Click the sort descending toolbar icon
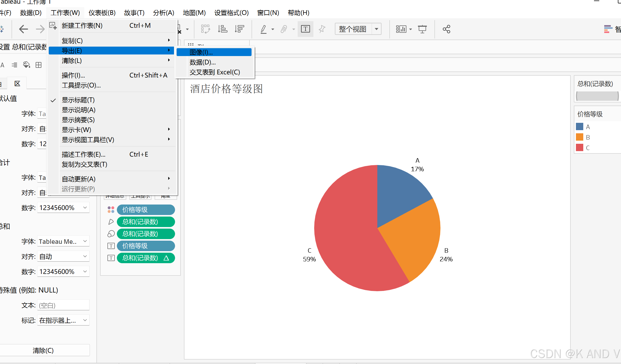The image size is (621, 364). click(x=239, y=29)
